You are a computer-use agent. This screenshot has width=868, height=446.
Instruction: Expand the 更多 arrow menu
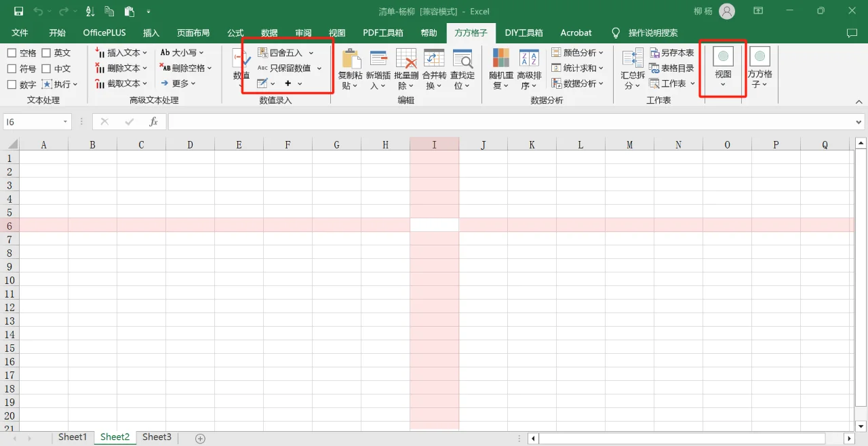click(x=178, y=83)
